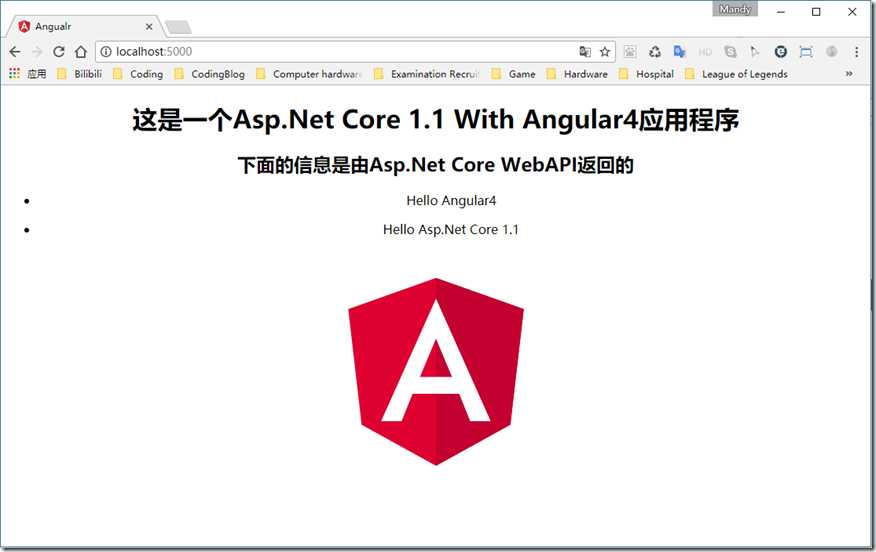Click the Mandy profile button

click(x=735, y=9)
